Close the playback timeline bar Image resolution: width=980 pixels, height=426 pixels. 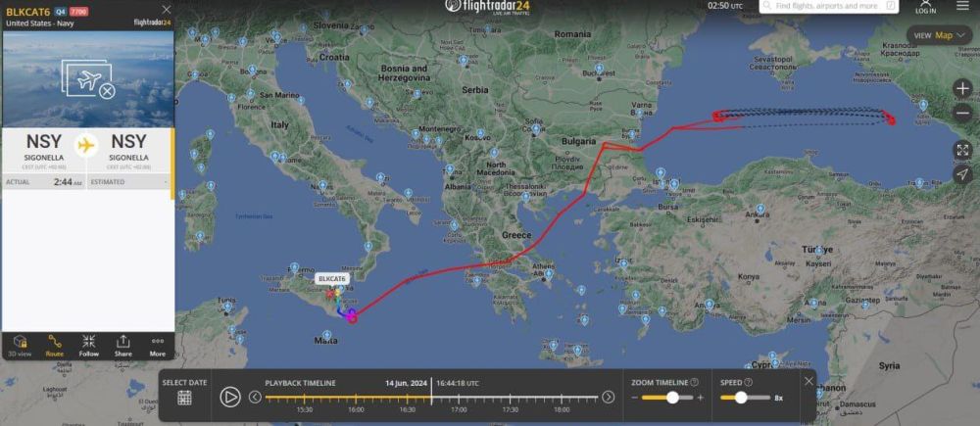coord(808,381)
